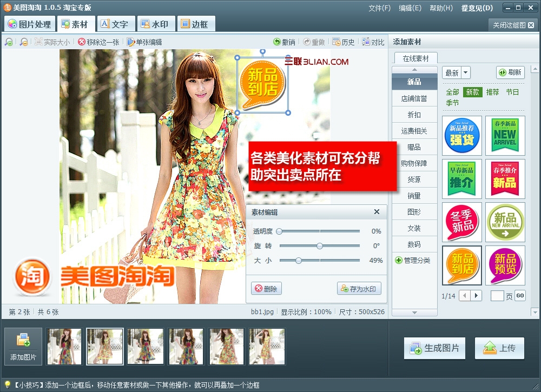The image size is (541, 392).
Task: Remove this image (移除这一张)
Action: click(98, 42)
